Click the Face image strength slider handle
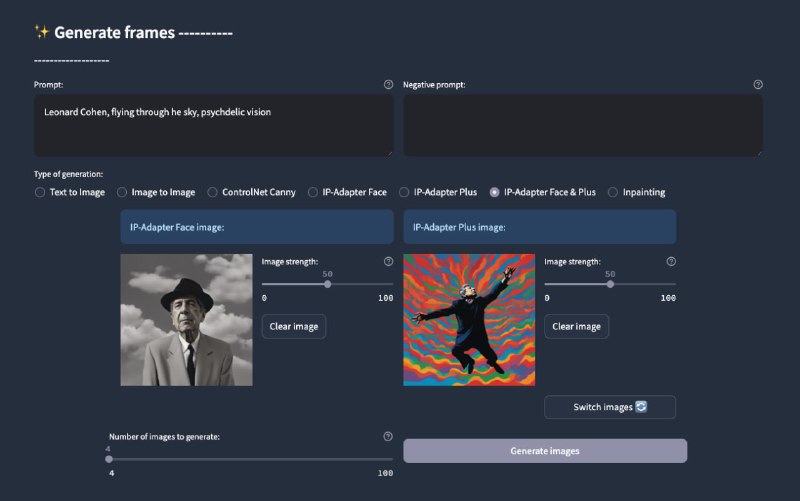The height and width of the screenshot is (501, 800). point(328,284)
